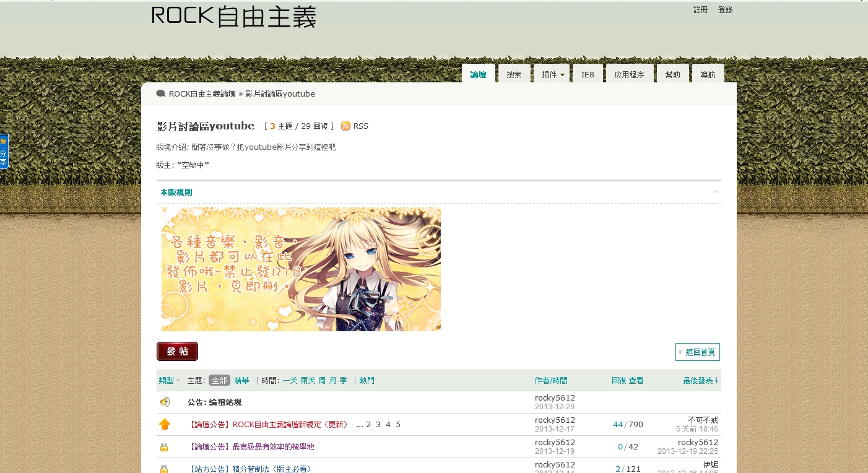This screenshot has height=473, width=868.
Task: Click the lock icon beside 最高級最有效率的檢舉地 thread
Action: point(164,447)
